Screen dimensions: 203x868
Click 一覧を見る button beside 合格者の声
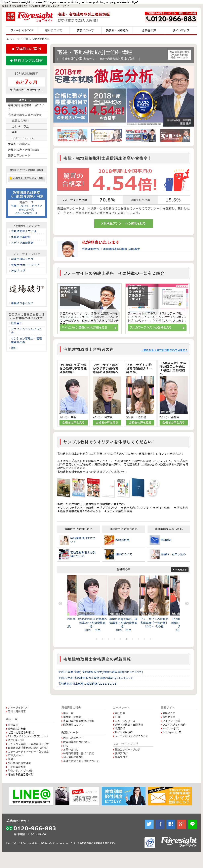(x=179, y=569)
